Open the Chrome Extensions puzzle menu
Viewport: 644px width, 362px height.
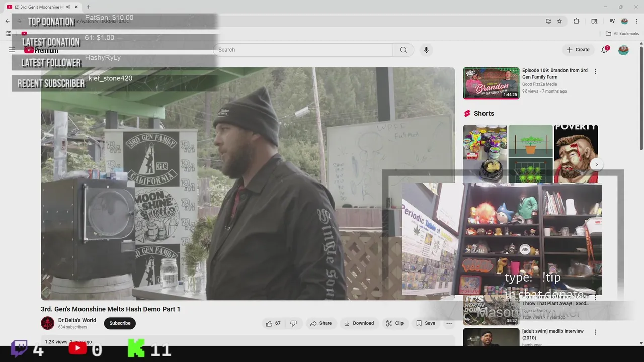click(x=577, y=21)
